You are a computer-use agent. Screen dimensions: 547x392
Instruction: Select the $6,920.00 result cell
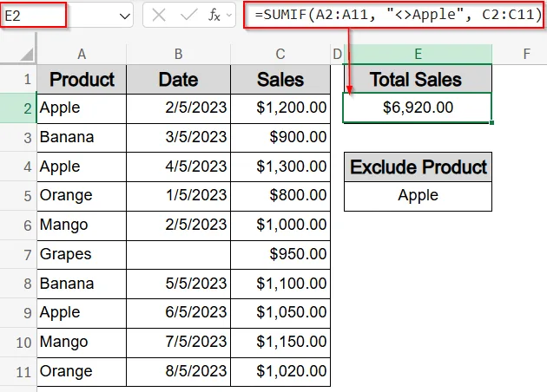(418, 108)
